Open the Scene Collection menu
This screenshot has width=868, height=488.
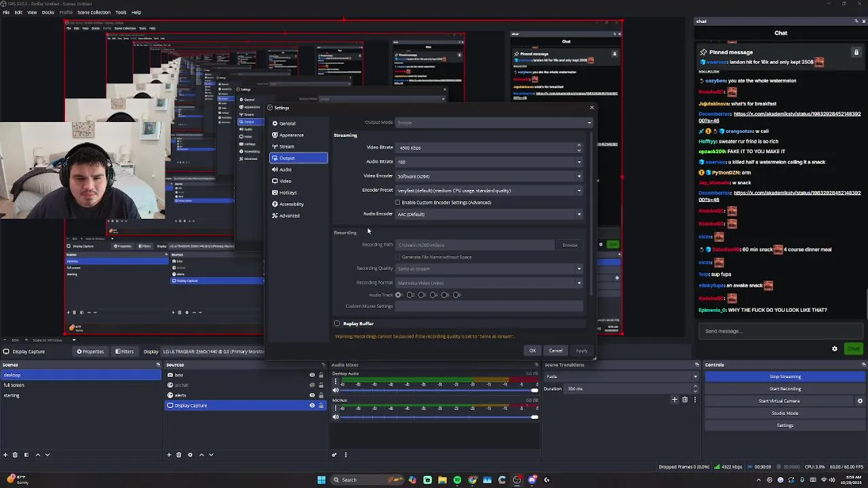click(94, 12)
